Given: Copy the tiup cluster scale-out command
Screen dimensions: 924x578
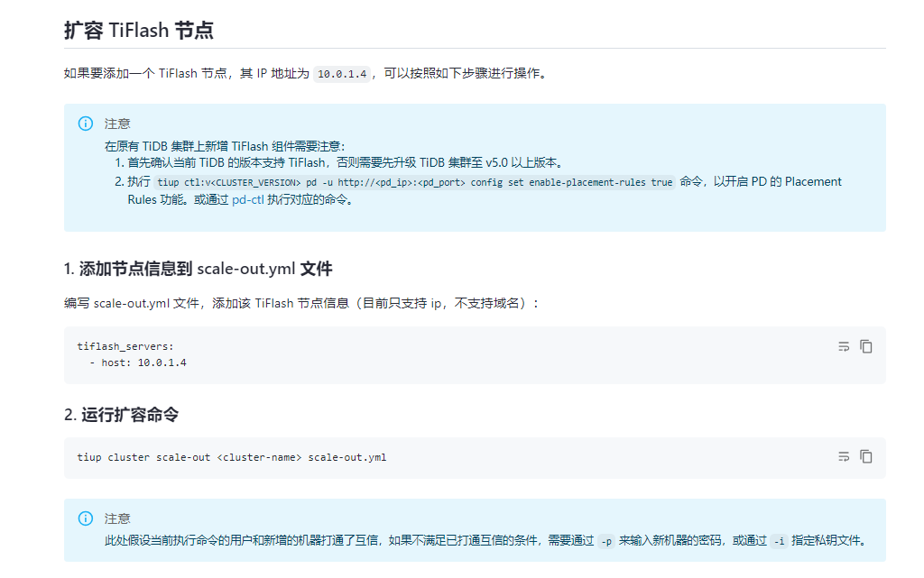Looking at the screenshot, I should pyautogui.click(x=865, y=457).
